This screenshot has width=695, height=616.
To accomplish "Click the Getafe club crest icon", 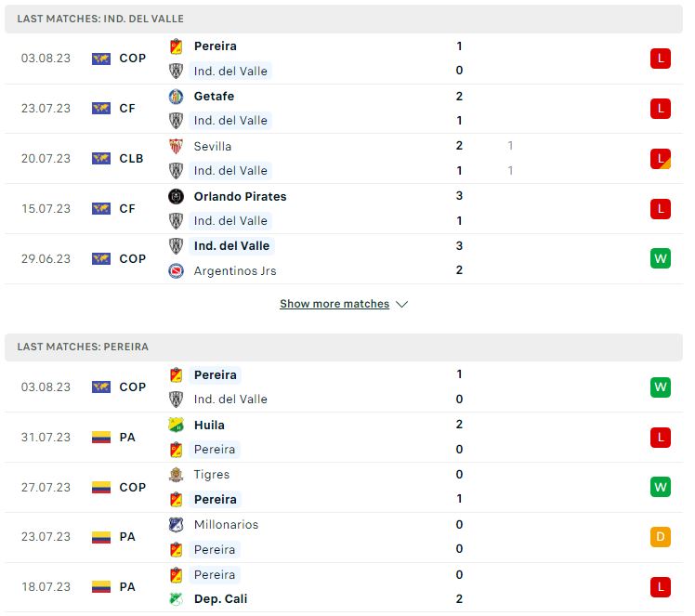I will (176, 97).
